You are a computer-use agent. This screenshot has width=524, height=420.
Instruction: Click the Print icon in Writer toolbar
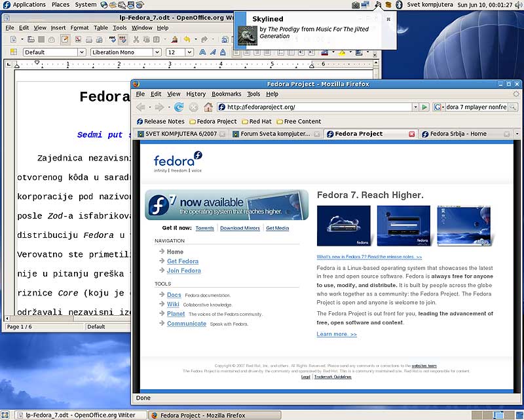pyautogui.click(x=89, y=39)
